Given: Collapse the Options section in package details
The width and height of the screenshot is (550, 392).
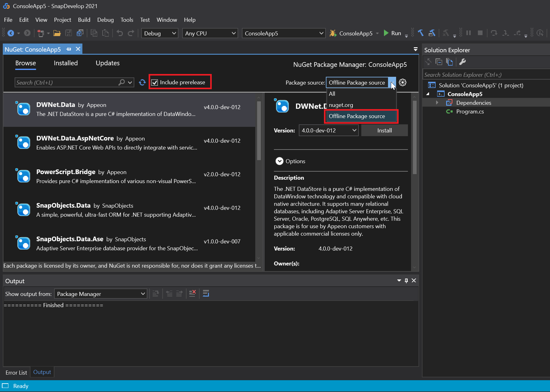Looking at the screenshot, I should 279,161.
